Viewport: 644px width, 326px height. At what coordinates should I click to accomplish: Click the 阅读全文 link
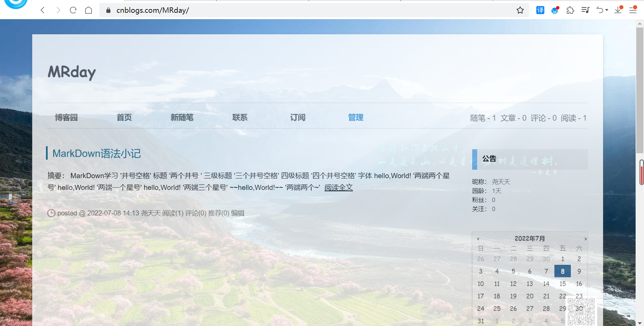coord(338,188)
